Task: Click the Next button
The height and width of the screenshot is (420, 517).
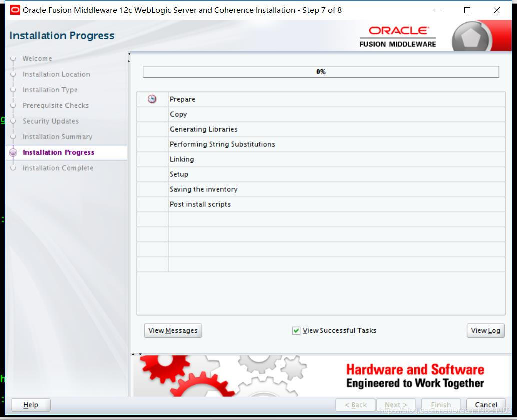Action: coord(396,405)
